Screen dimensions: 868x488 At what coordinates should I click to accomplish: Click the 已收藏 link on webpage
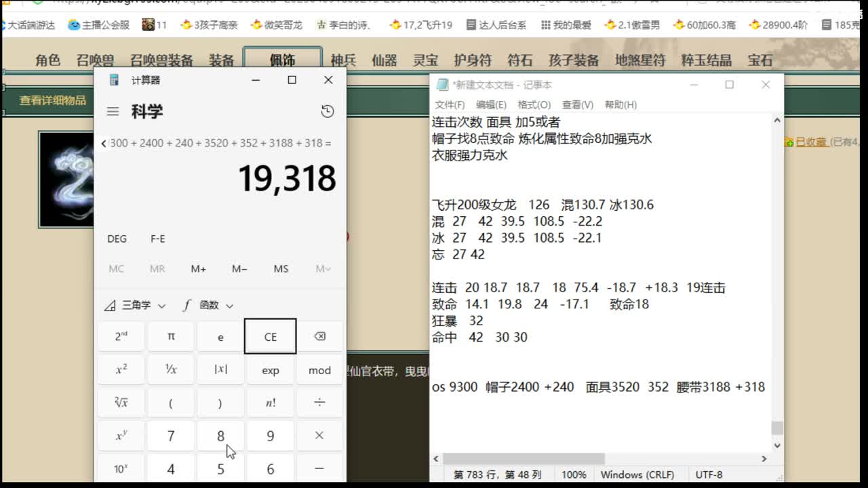[x=810, y=142]
